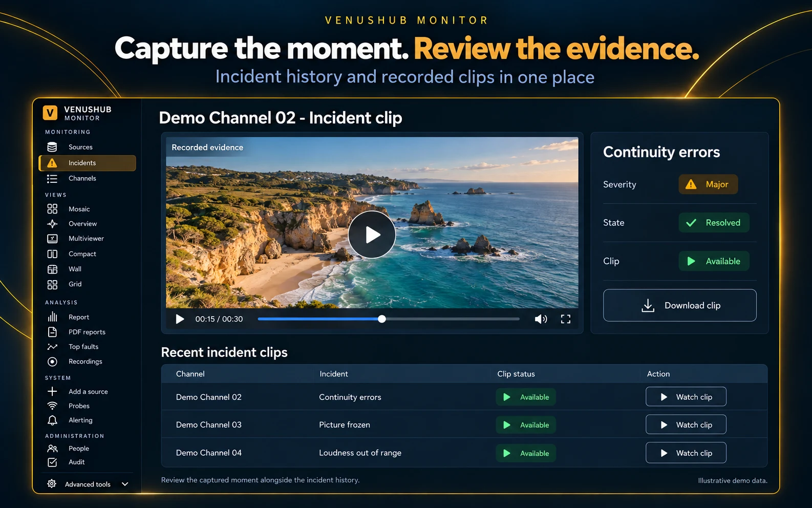Click the Advanced tools gear icon
The height and width of the screenshot is (508, 812).
tap(52, 484)
